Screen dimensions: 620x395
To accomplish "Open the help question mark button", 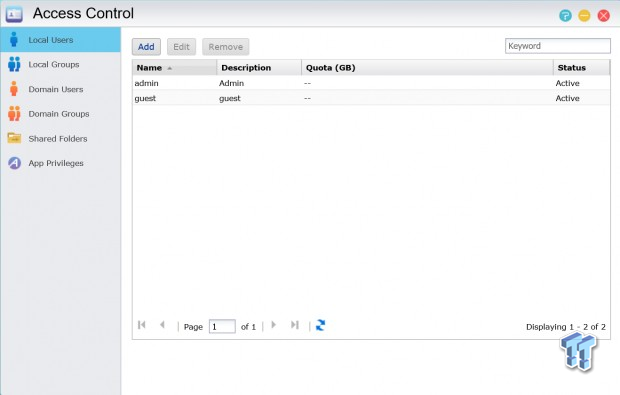I will coord(565,15).
